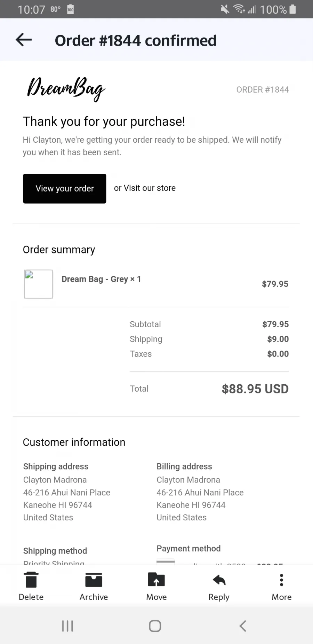313x644 pixels.
Task: Open the More options menu
Action: (282, 587)
